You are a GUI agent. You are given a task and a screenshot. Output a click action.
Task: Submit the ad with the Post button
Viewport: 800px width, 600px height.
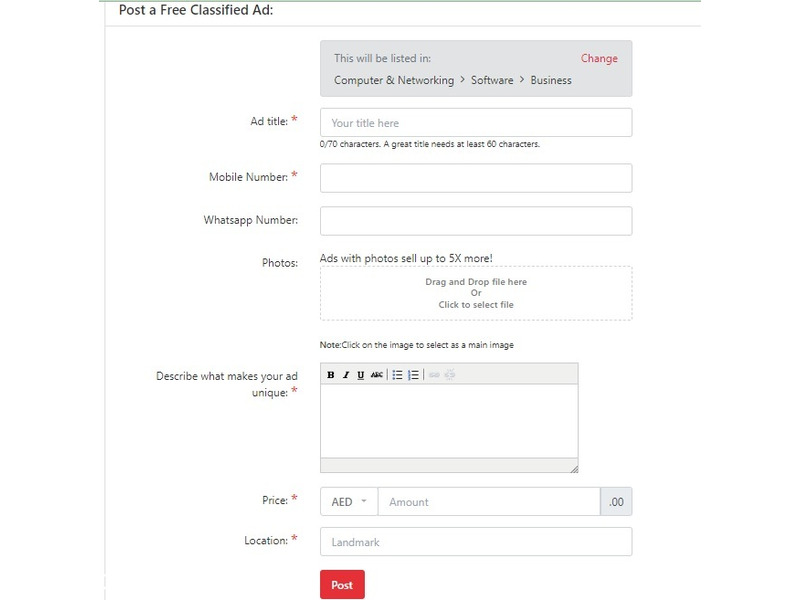point(342,585)
